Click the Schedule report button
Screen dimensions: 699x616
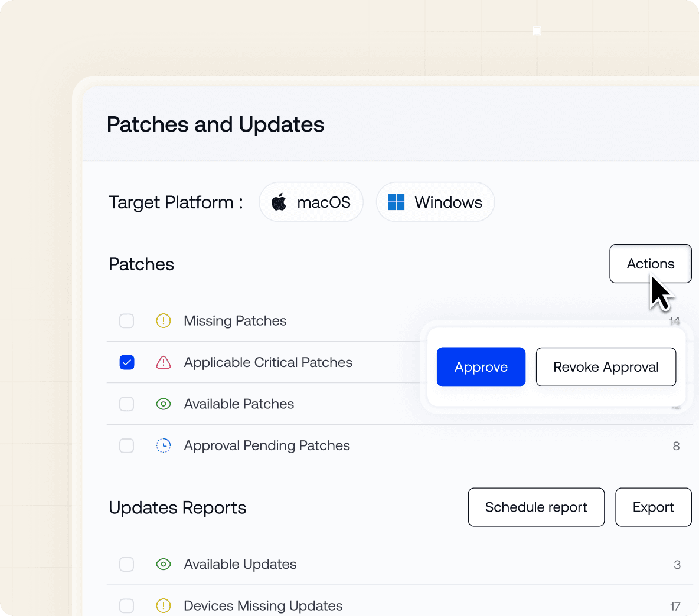(x=535, y=507)
